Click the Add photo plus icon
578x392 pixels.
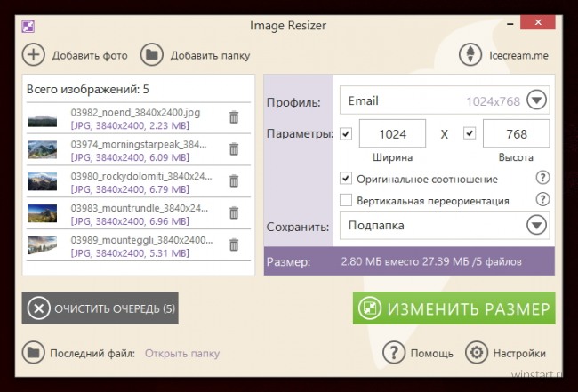click(x=34, y=55)
